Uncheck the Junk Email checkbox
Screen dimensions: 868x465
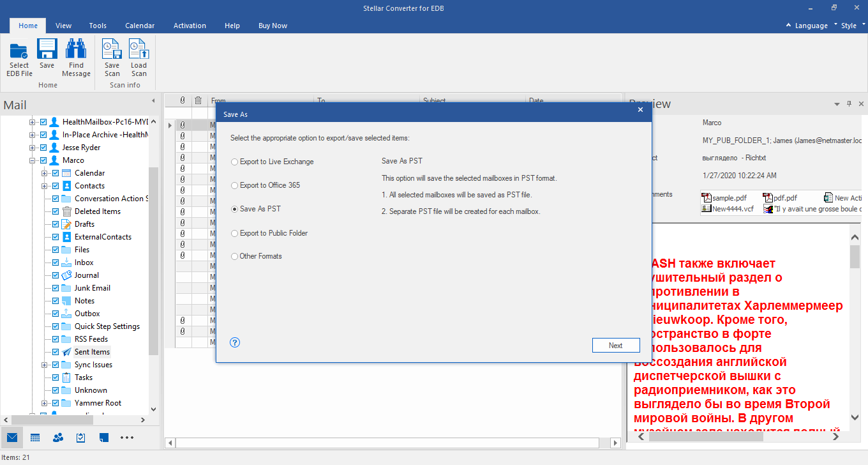[55, 288]
